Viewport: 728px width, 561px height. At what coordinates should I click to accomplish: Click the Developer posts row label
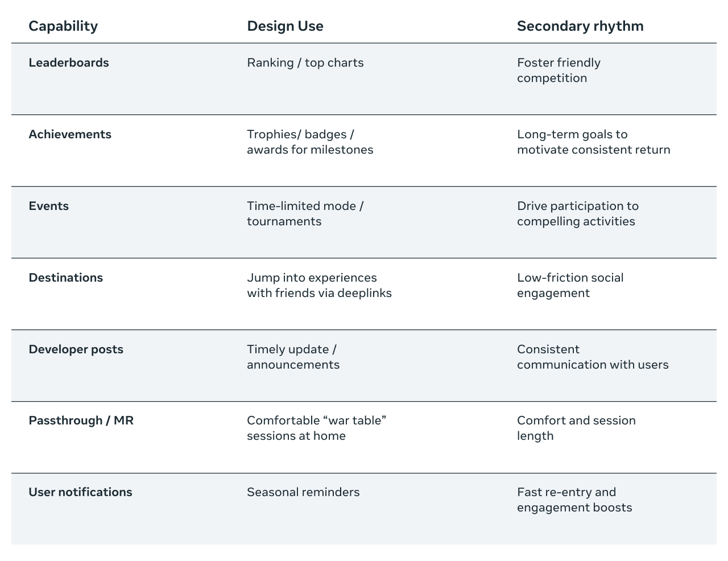click(76, 349)
